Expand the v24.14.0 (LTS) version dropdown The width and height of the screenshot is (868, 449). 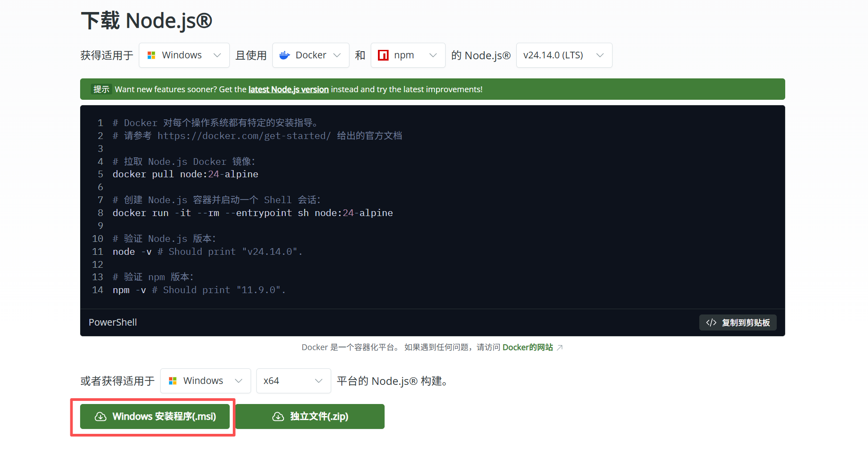(x=564, y=55)
